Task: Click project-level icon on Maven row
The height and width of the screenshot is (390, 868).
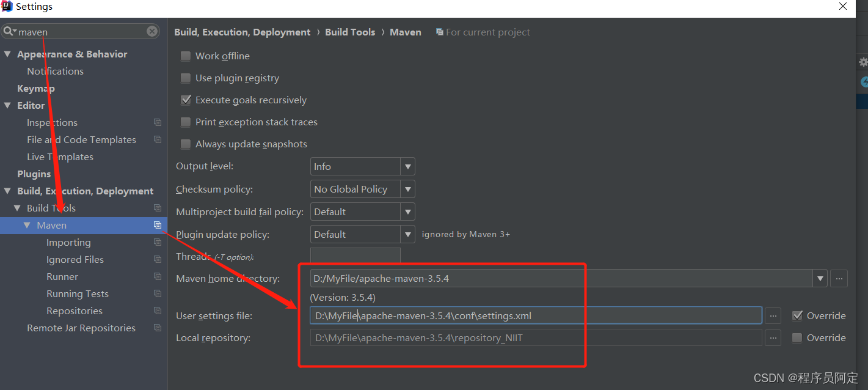Action: click(158, 225)
